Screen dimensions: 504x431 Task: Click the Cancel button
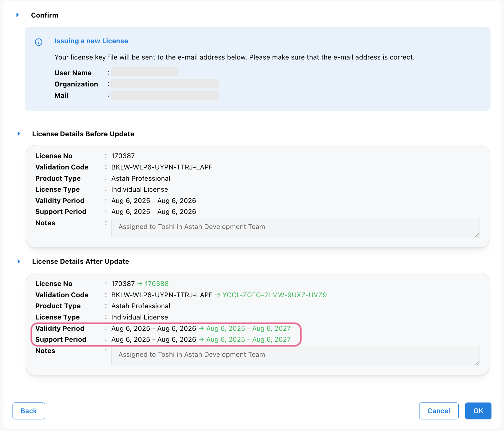click(439, 411)
